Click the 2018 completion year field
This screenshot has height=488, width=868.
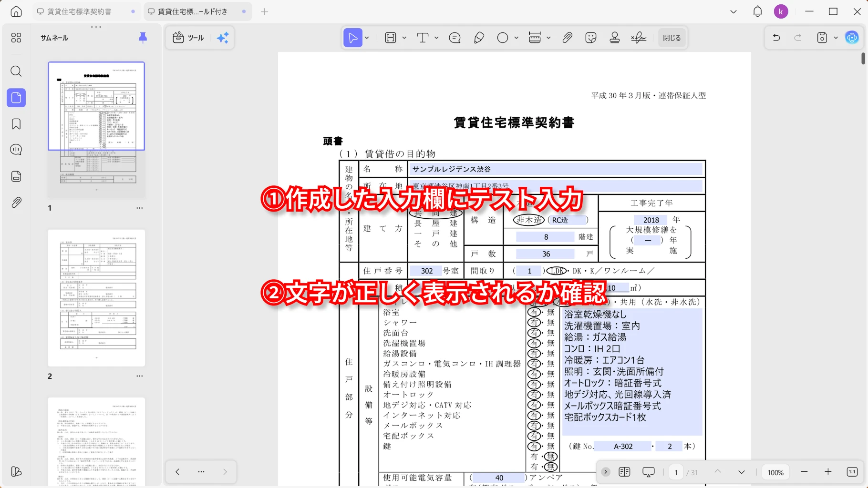[x=651, y=220]
